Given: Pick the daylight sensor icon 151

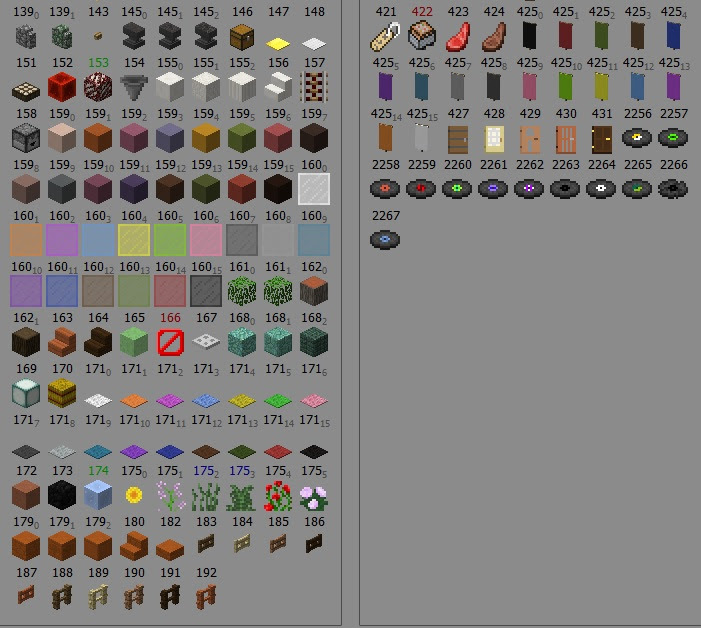Looking at the screenshot, I should [26, 91].
